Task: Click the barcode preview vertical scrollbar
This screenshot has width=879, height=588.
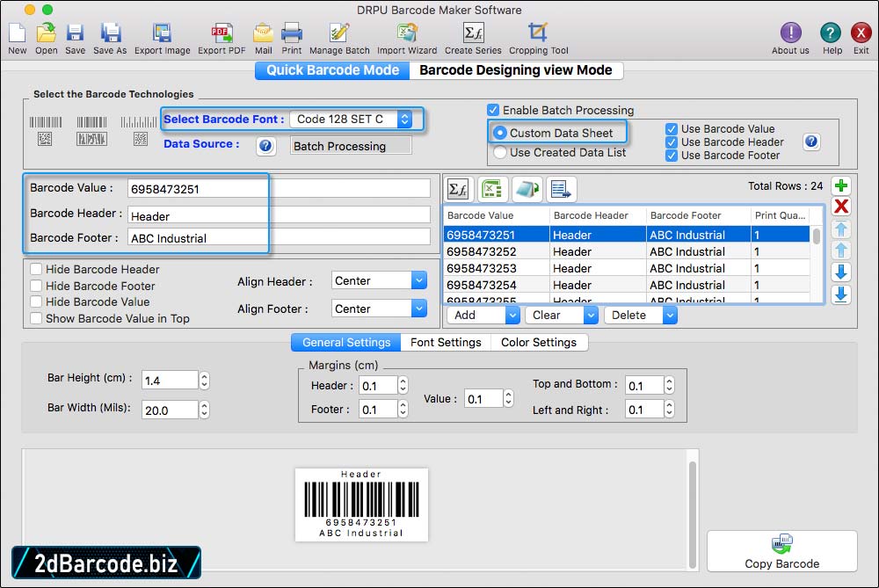Action: click(693, 513)
